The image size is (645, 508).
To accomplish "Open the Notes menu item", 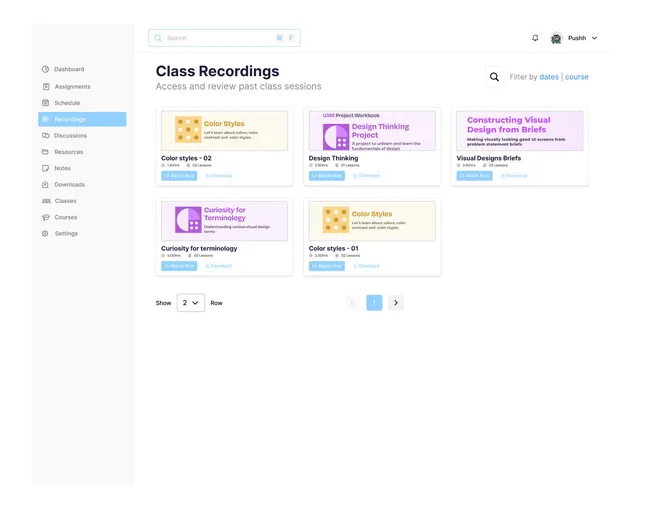I will [62, 168].
